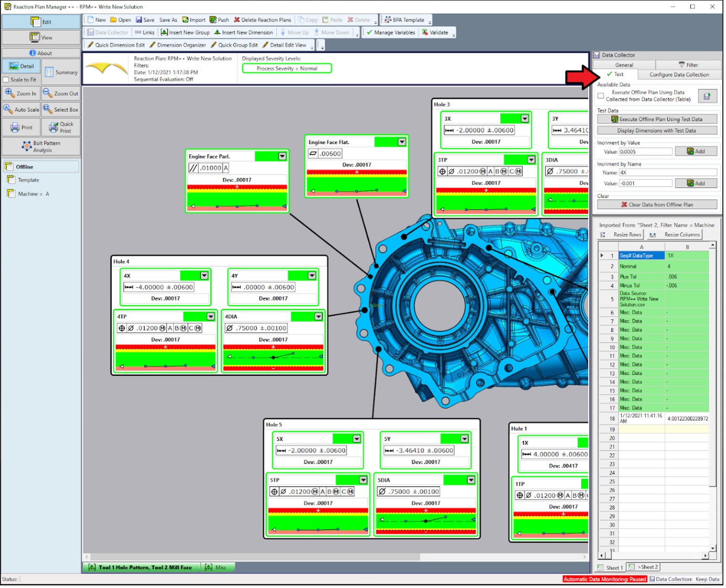Click the Execute Offline Plan Using Test Data button
Screen dimensions: 726x588
(x=657, y=119)
